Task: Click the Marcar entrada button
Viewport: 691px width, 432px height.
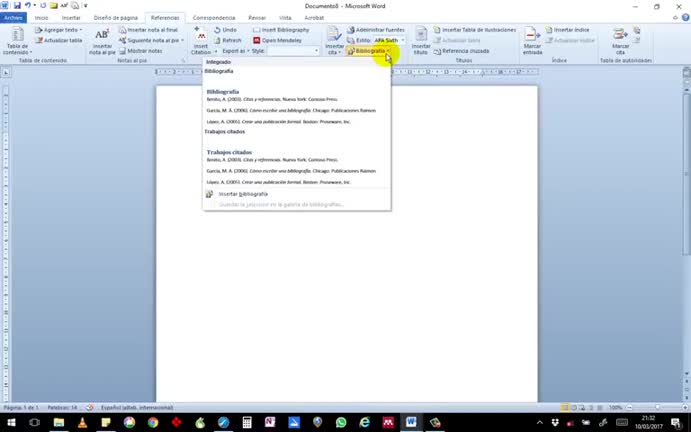Action: [x=532, y=41]
